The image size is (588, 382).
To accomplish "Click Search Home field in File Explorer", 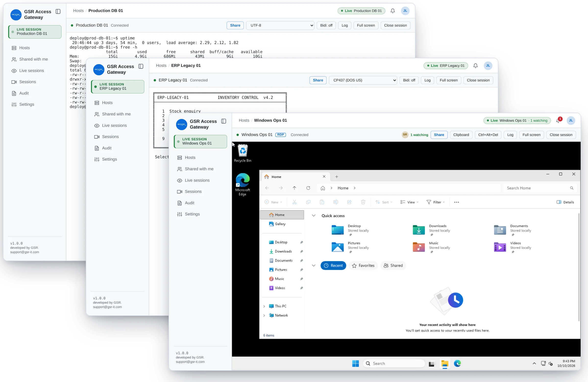I will coord(540,188).
